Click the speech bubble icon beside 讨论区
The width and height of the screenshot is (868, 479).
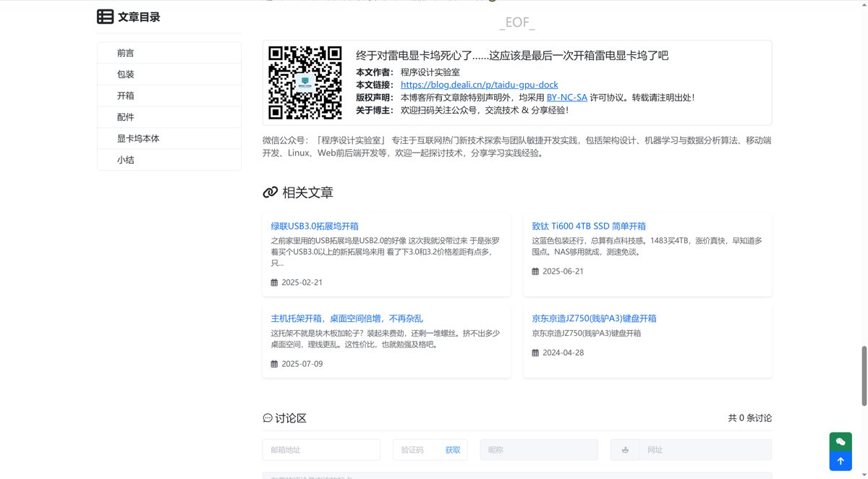(x=268, y=418)
